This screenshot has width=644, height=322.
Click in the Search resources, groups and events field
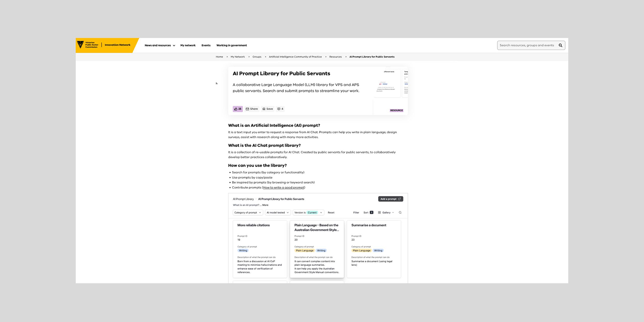[527, 45]
